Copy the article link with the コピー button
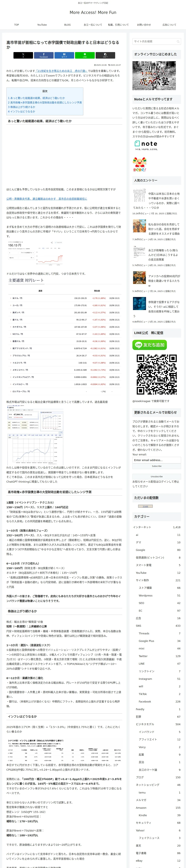This screenshot has height=868, width=186. click(105, 55)
